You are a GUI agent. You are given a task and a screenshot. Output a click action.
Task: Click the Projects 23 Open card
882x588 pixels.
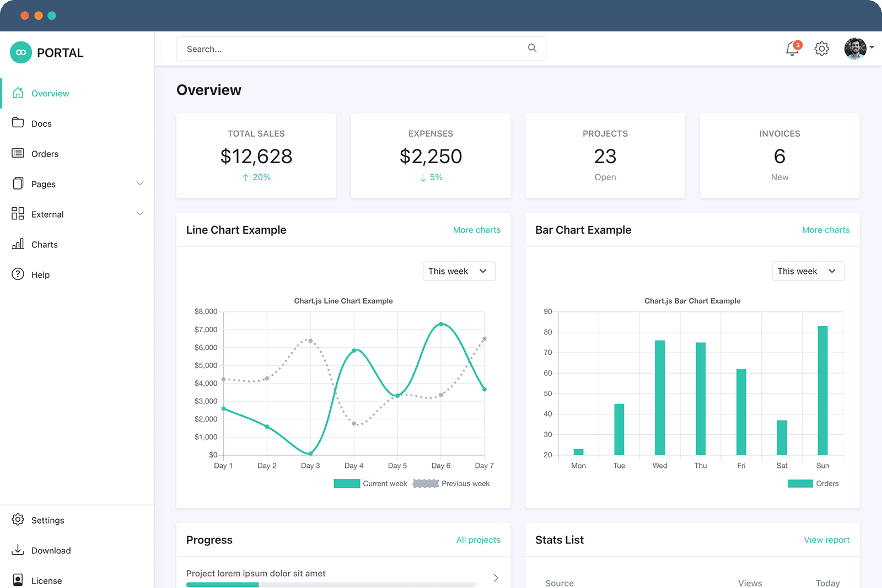tap(605, 156)
